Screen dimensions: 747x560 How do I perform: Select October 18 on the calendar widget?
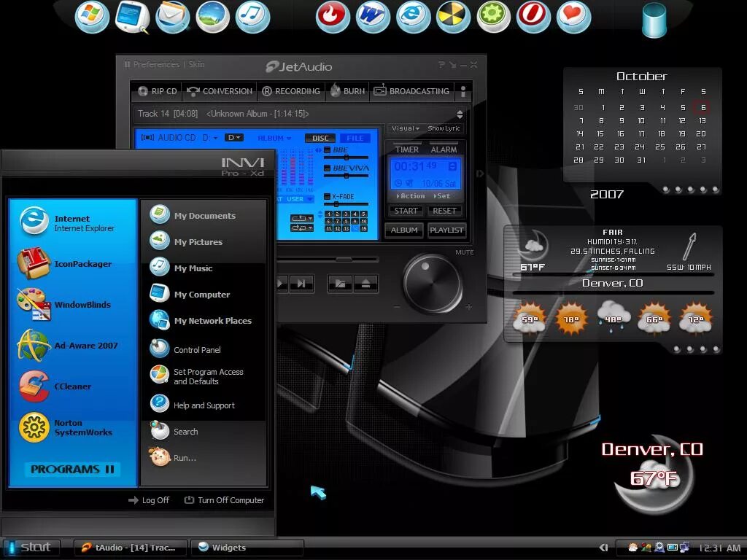661,134
